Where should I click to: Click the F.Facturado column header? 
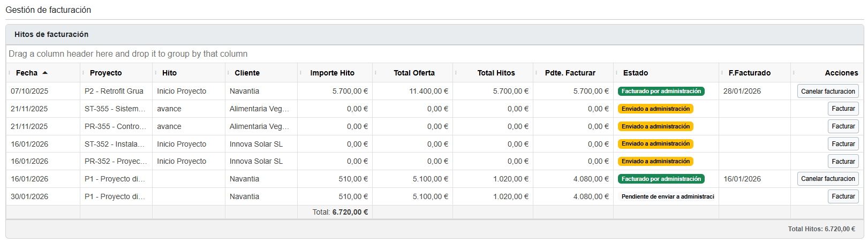click(749, 73)
